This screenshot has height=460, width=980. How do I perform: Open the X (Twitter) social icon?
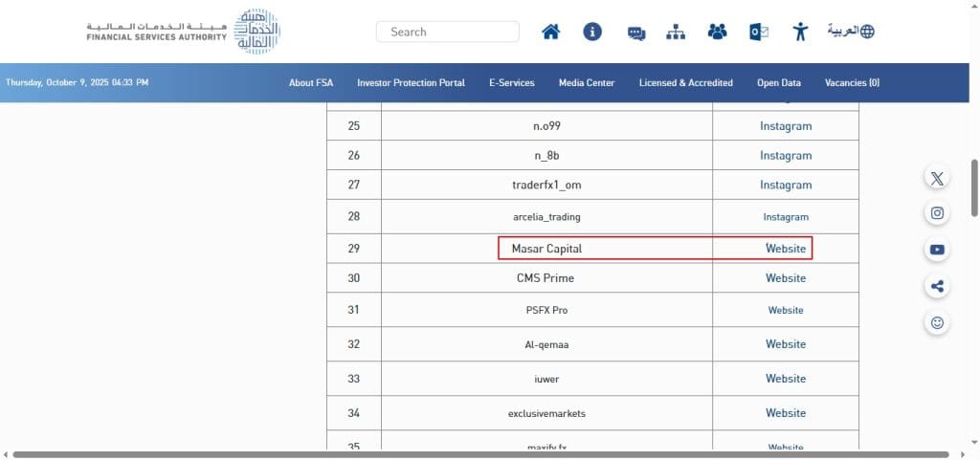click(x=937, y=178)
